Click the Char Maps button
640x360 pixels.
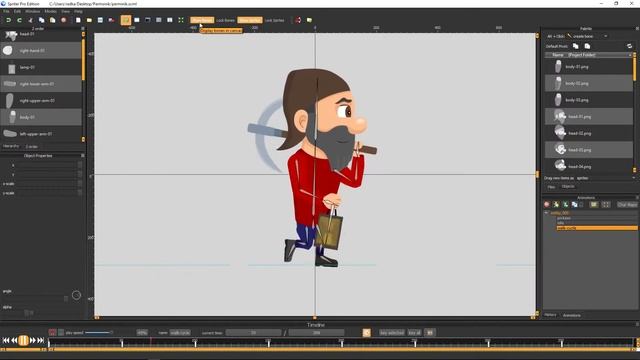[x=627, y=204]
